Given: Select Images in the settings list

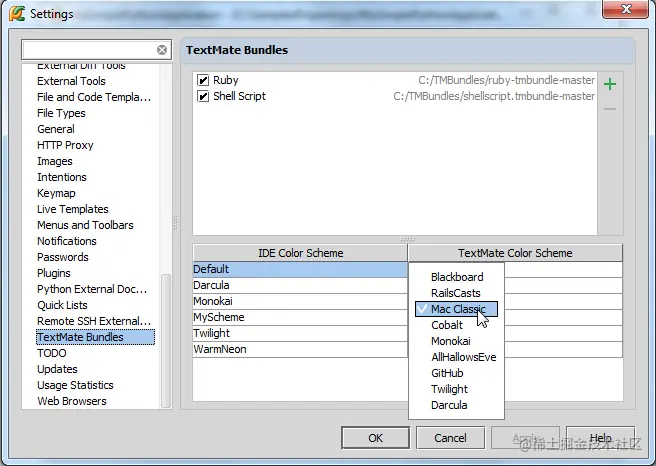Looking at the screenshot, I should click(x=54, y=161).
